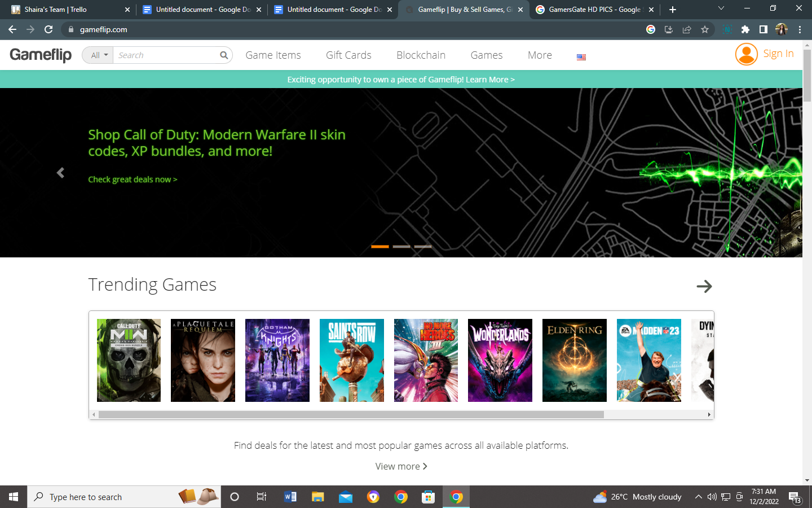Click the magnifying glass search icon
The height and width of the screenshot is (508, 812).
click(224, 55)
